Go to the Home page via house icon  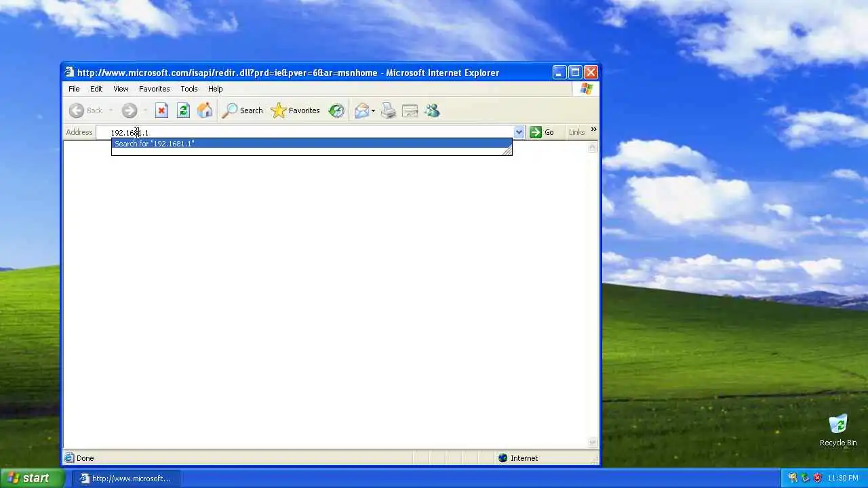pyautogui.click(x=205, y=110)
